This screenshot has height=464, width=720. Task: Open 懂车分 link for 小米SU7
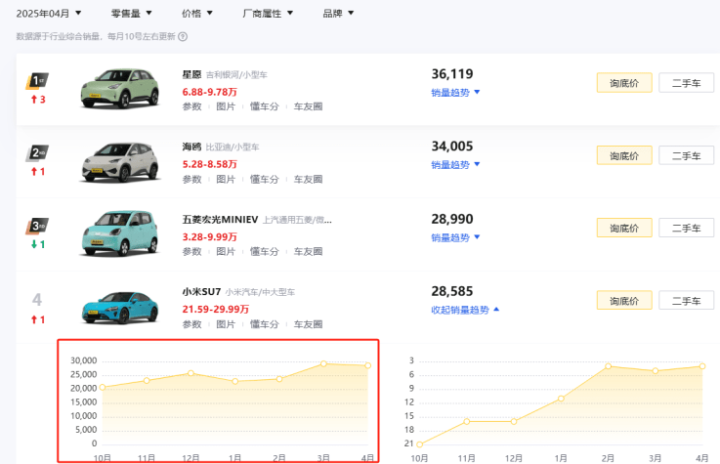click(x=264, y=324)
